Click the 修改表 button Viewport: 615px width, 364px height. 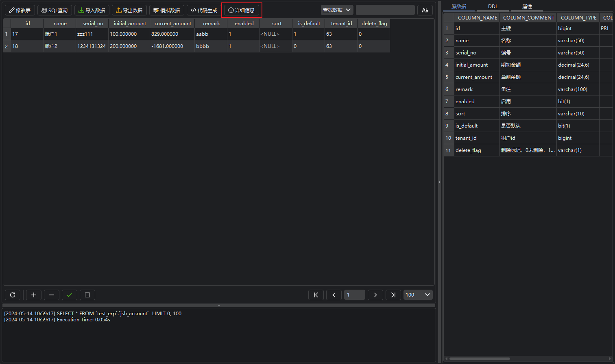tap(20, 10)
